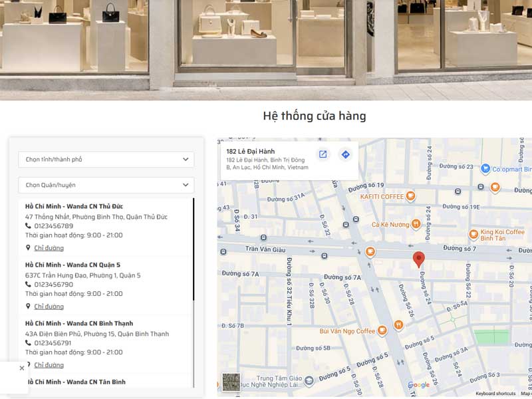The width and height of the screenshot is (532, 399).
Task: Open Chỉ đường for Wanda CN Thủ Đức
Action: [x=49, y=248]
